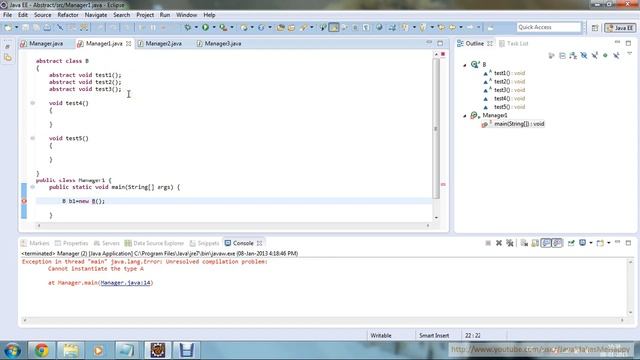Image resolution: width=640 pixels, height=360 pixels.
Task: Toggle Hide Non-Public Members in Outline
Action: (605, 55)
